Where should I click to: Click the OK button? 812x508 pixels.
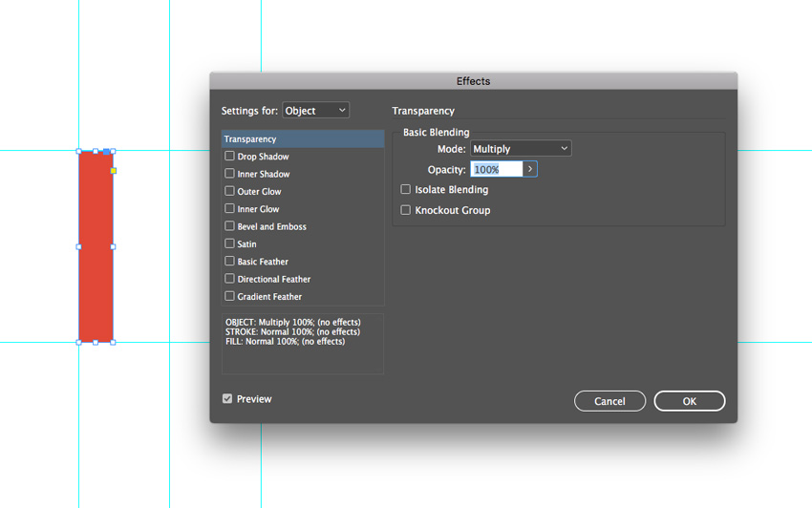[689, 401]
